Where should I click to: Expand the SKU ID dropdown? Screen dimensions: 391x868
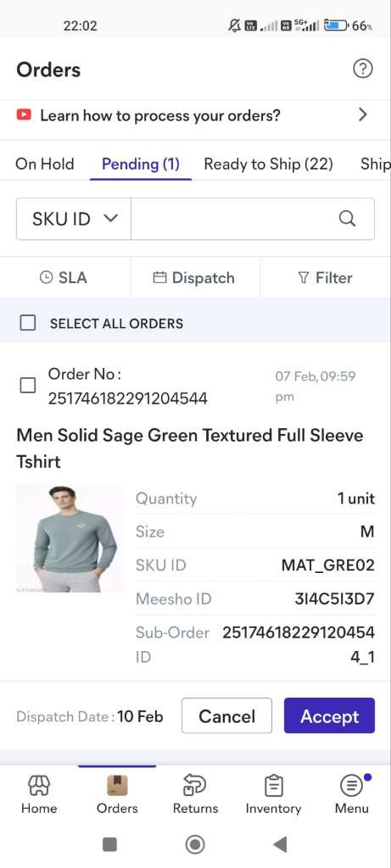click(x=74, y=219)
